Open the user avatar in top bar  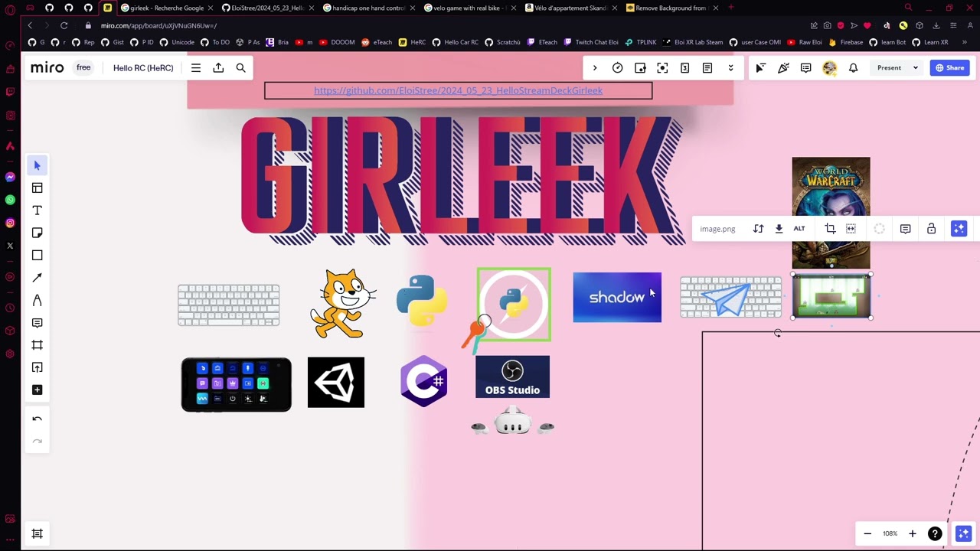829,68
